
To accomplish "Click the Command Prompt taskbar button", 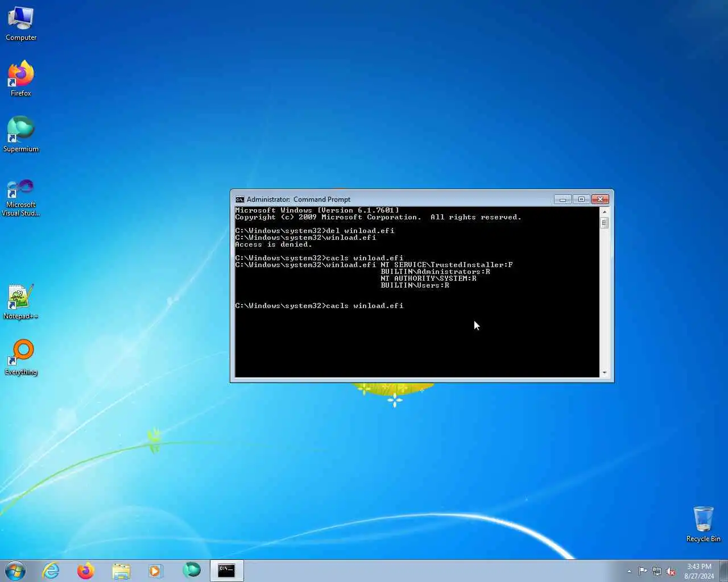I will point(227,571).
